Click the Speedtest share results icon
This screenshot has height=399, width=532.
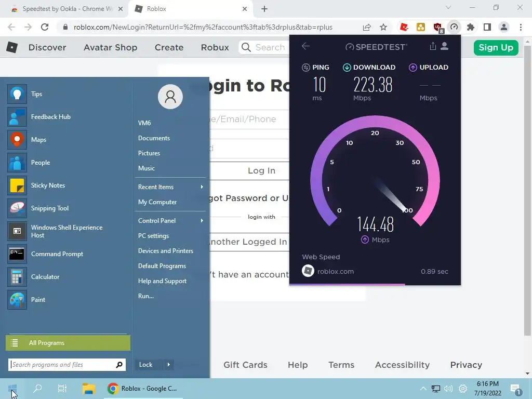pyautogui.click(x=433, y=46)
